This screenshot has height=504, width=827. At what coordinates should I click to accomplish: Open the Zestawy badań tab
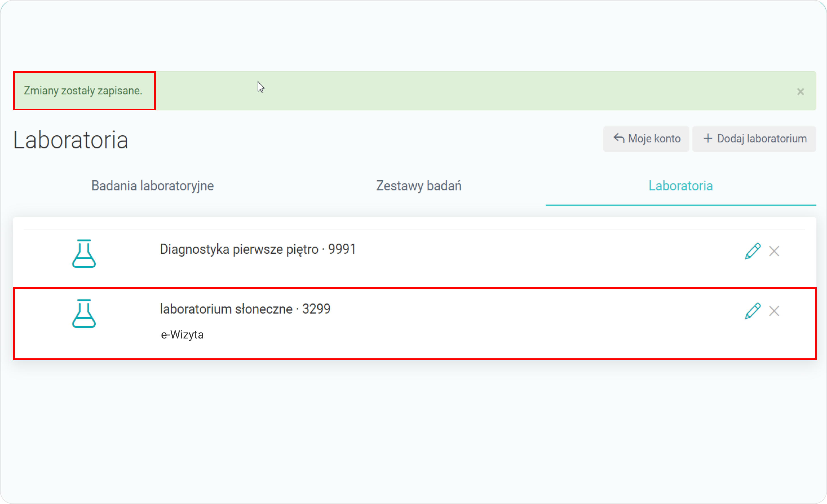419,186
